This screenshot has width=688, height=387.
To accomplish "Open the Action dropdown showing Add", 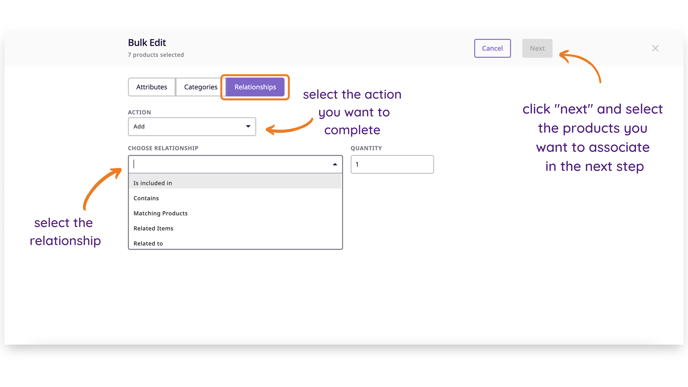I will 192,126.
